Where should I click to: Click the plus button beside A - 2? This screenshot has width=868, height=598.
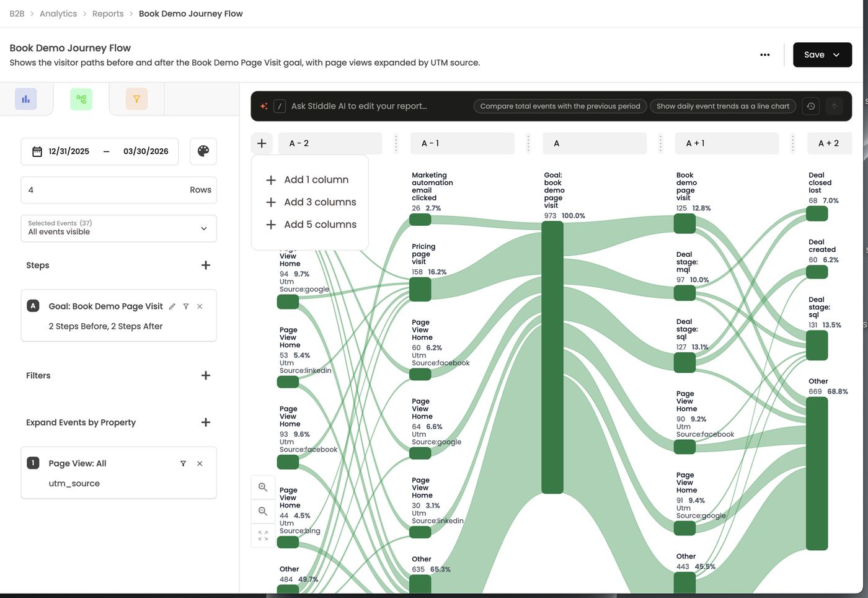tap(262, 143)
